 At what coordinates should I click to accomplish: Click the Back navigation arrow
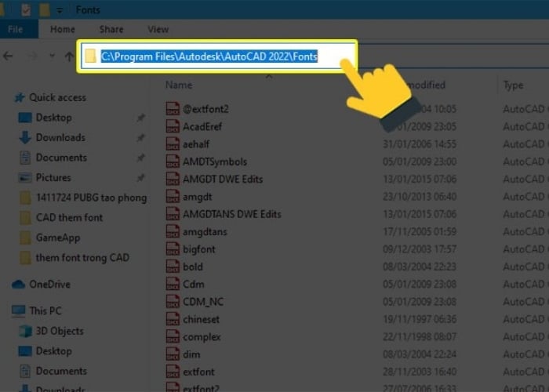tap(9, 56)
